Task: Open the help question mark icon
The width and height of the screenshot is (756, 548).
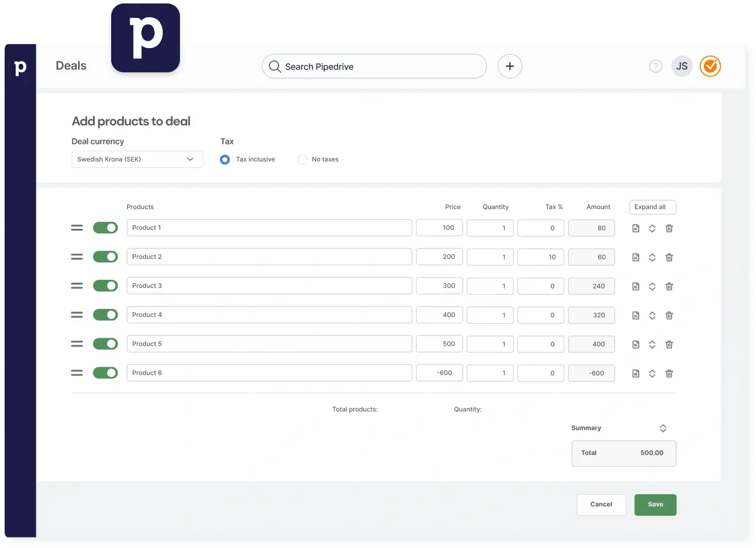Action: point(655,66)
